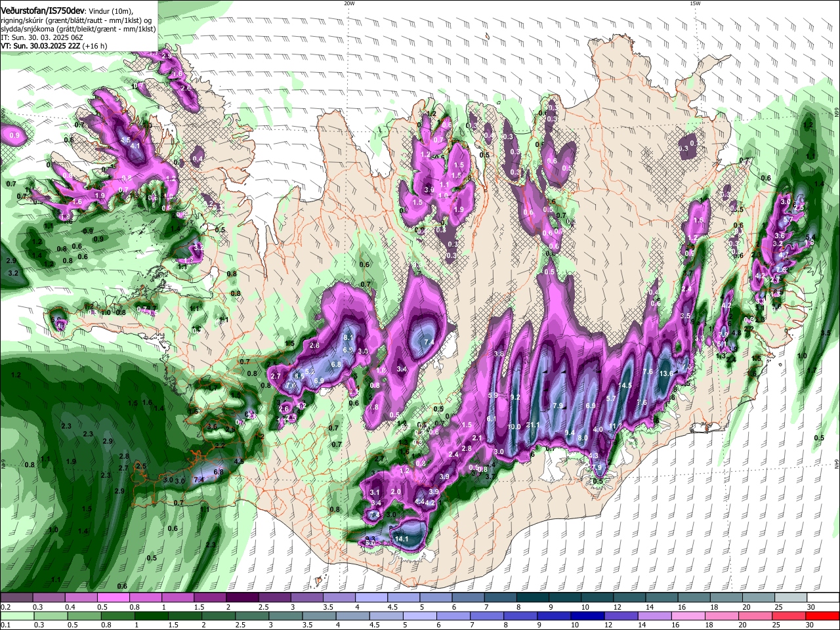Select the light violet swatch between 14 and 16 in rain legend

[654, 616]
